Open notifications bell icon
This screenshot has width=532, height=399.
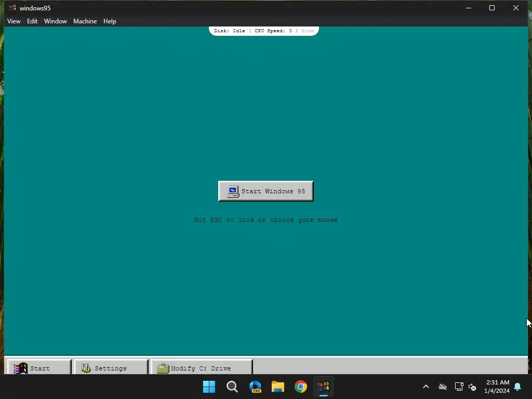(x=517, y=387)
